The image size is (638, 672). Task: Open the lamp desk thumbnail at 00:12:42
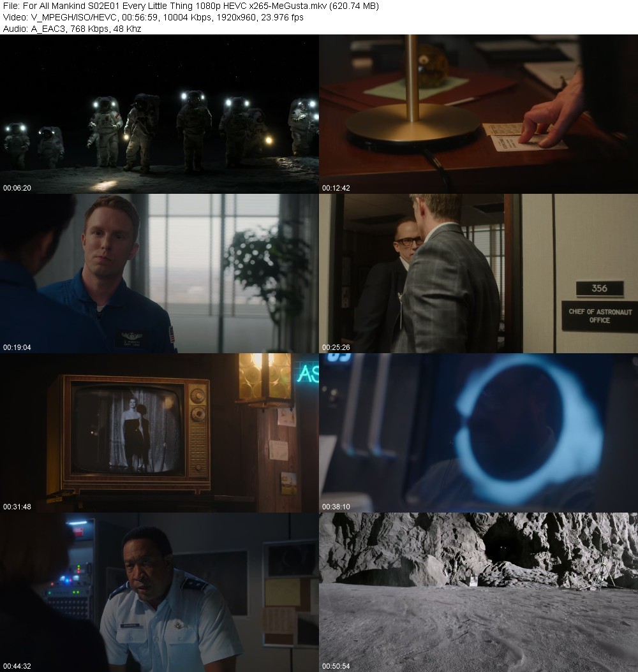(x=478, y=114)
